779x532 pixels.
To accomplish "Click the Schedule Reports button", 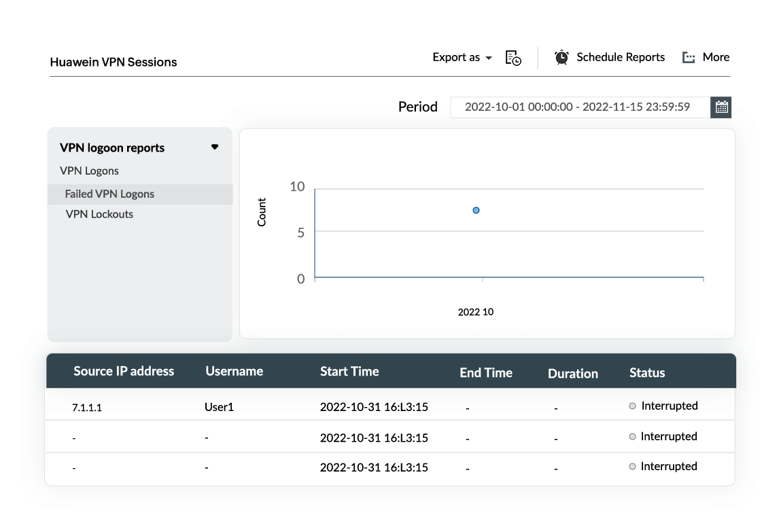I will click(x=620, y=57).
